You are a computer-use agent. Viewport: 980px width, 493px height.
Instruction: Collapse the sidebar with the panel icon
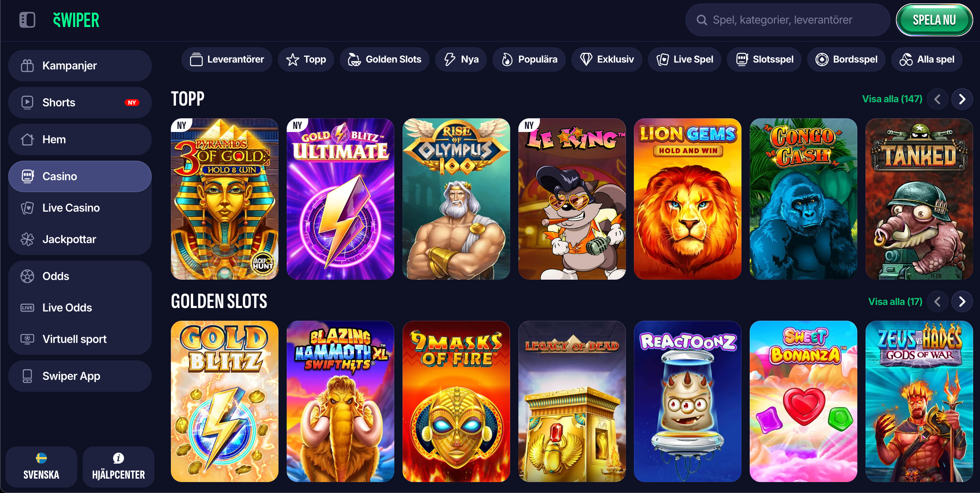pos(27,20)
